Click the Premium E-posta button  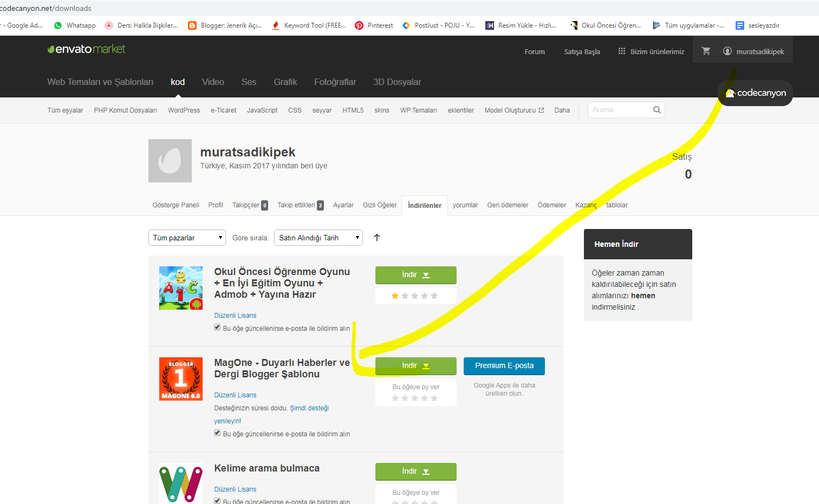tap(504, 366)
